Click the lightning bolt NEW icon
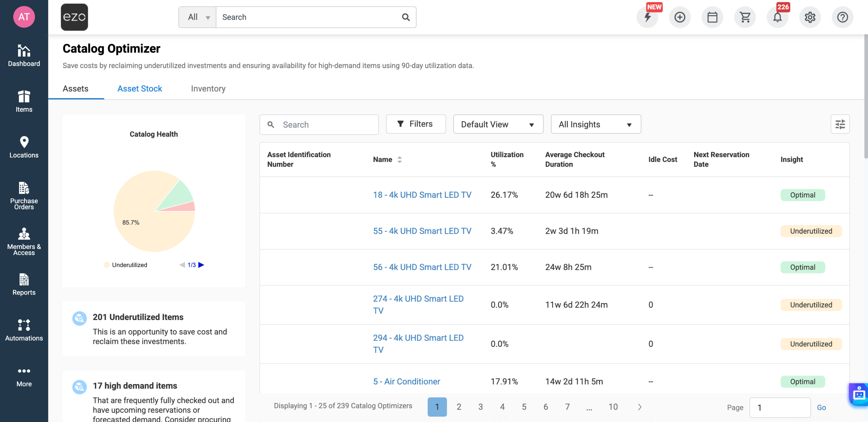This screenshot has height=422, width=868. 648,17
